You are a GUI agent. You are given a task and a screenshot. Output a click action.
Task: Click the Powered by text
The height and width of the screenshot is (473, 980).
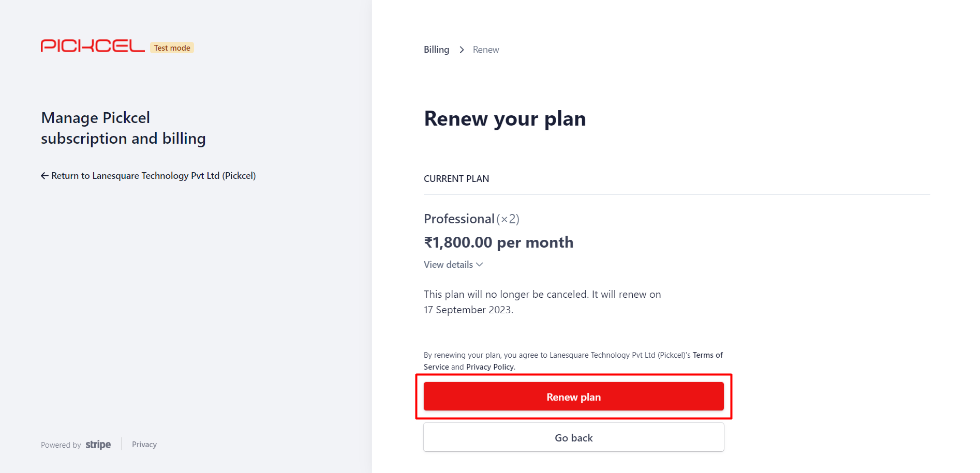(x=61, y=445)
